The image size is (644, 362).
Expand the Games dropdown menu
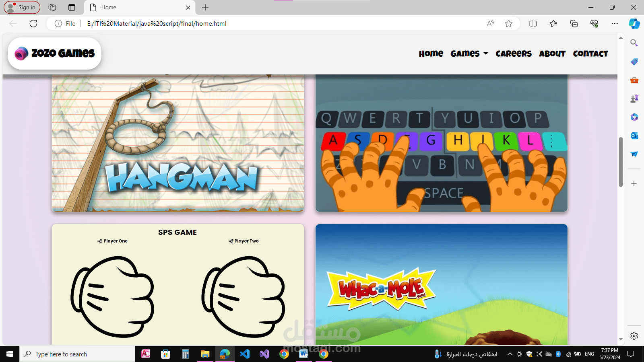(469, 53)
